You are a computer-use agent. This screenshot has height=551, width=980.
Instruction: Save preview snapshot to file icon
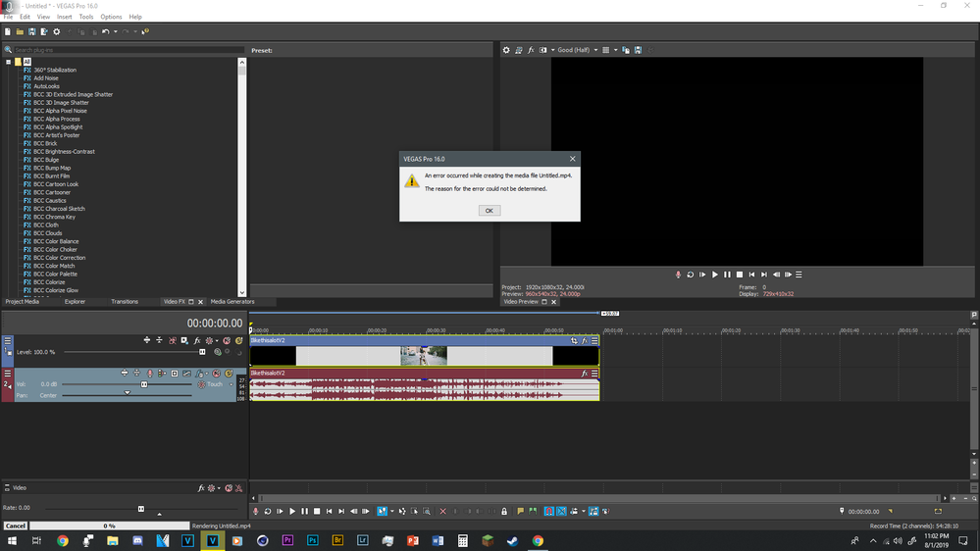click(x=638, y=50)
